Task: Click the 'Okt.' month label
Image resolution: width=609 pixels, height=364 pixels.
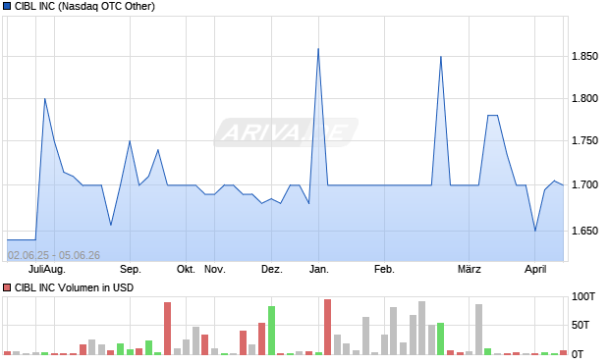Action: click(186, 269)
